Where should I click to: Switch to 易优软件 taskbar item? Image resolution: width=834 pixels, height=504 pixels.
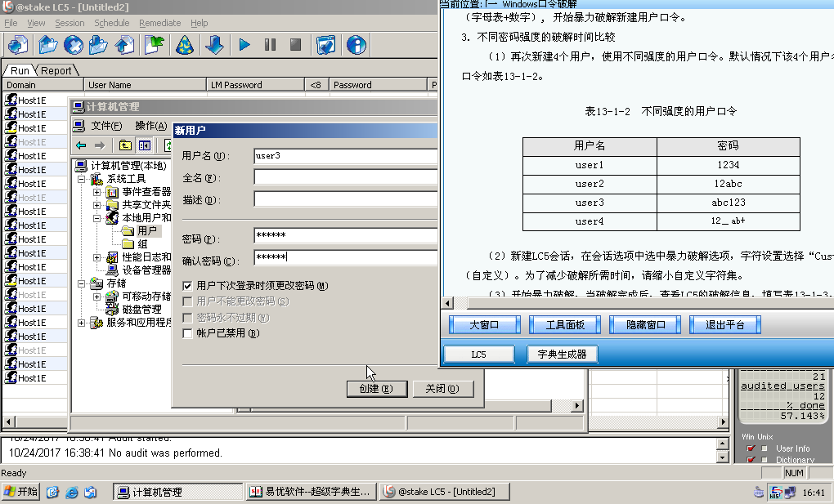tap(312, 492)
